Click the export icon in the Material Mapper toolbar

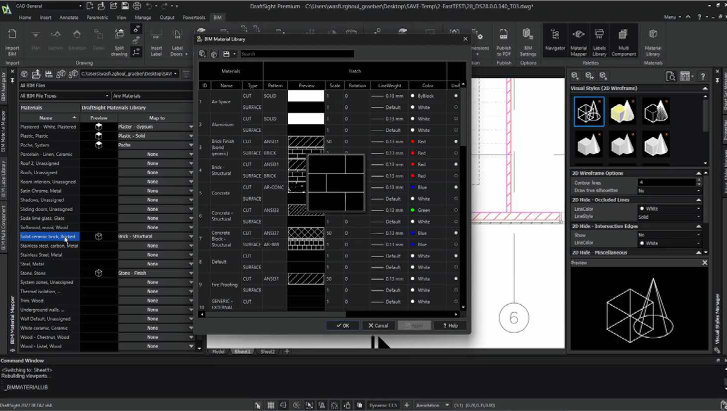click(36, 74)
